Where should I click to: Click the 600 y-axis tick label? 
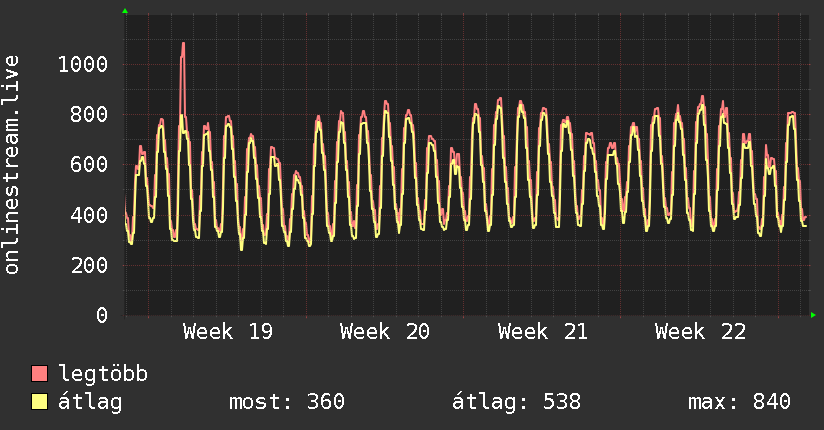(x=89, y=165)
